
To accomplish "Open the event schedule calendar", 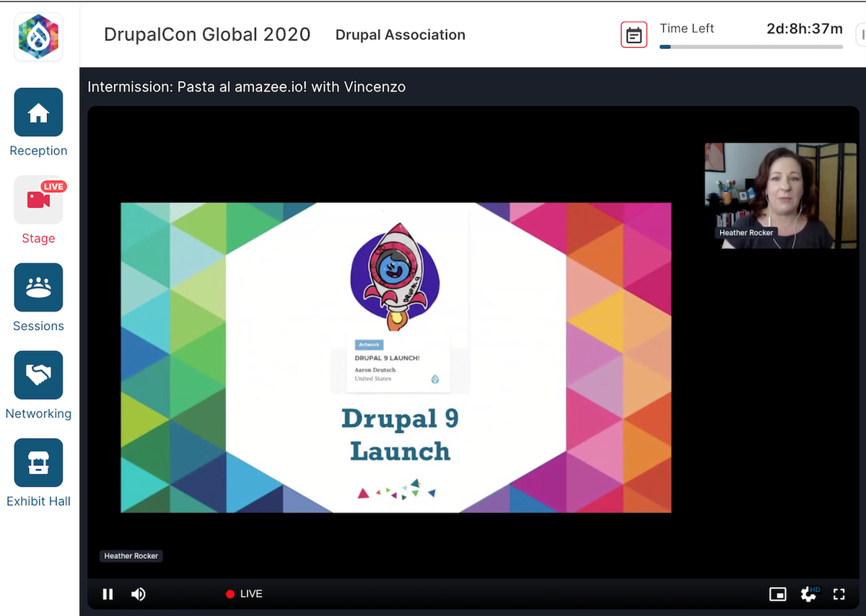I will [x=634, y=35].
